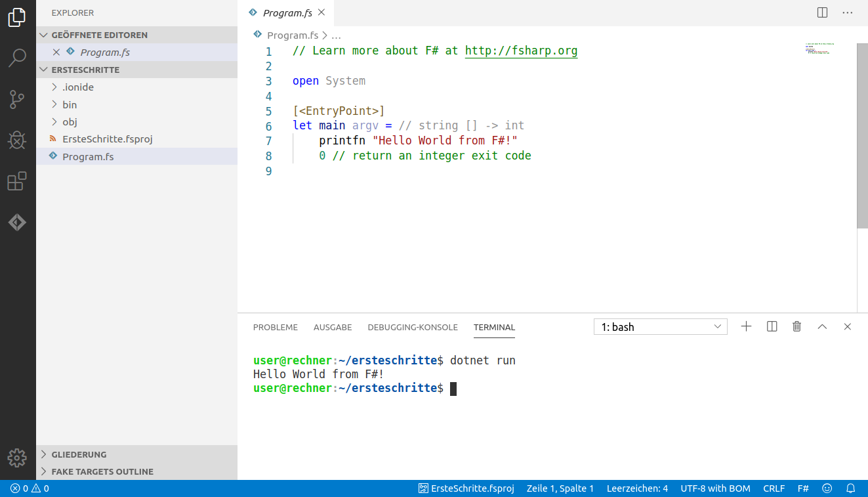Open the Source Control view

pos(17,100)
